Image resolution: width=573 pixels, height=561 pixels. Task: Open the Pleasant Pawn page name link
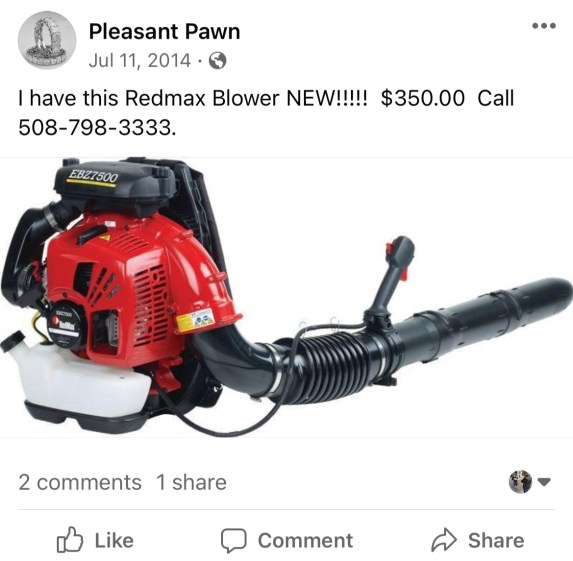coord(164,31)
